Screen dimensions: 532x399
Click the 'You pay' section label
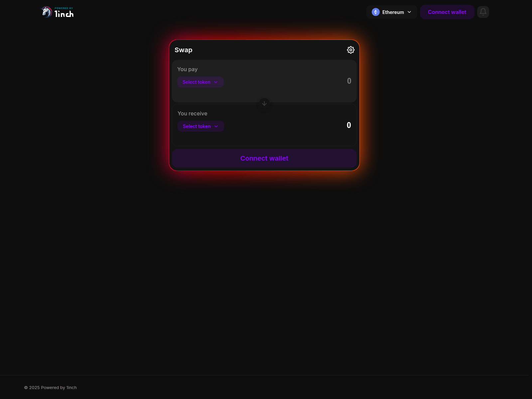coord(188,69)
